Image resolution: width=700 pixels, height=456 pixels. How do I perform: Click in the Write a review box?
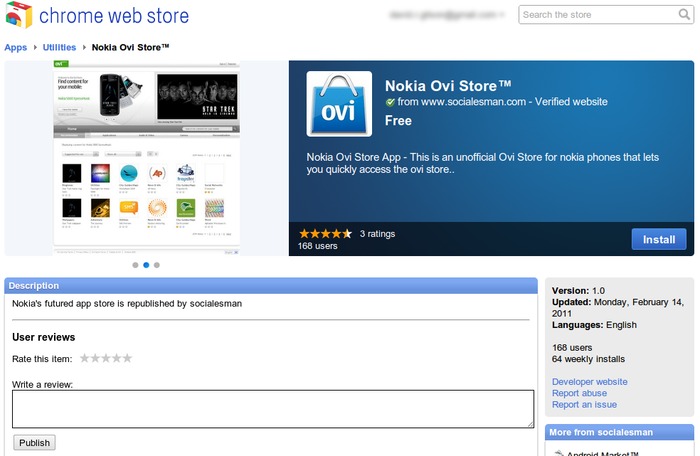pos(272,409)
